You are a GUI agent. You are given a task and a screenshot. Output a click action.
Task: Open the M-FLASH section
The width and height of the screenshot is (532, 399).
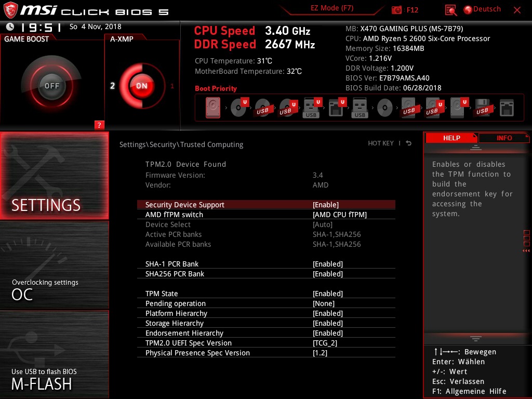click(x=54, y=354)
